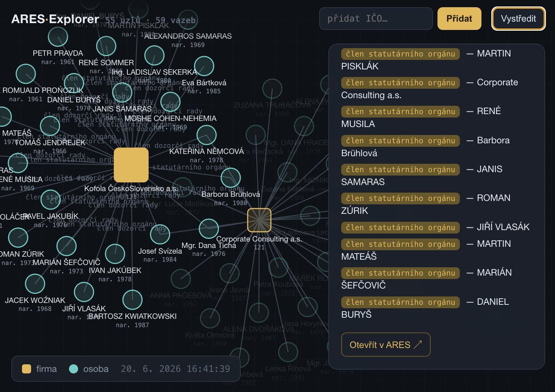This screenshot has height=392, width=555.
Task: Select the Corporate Consulting a.s. company node
Action: pyautogui.click(x=259, y=220)
